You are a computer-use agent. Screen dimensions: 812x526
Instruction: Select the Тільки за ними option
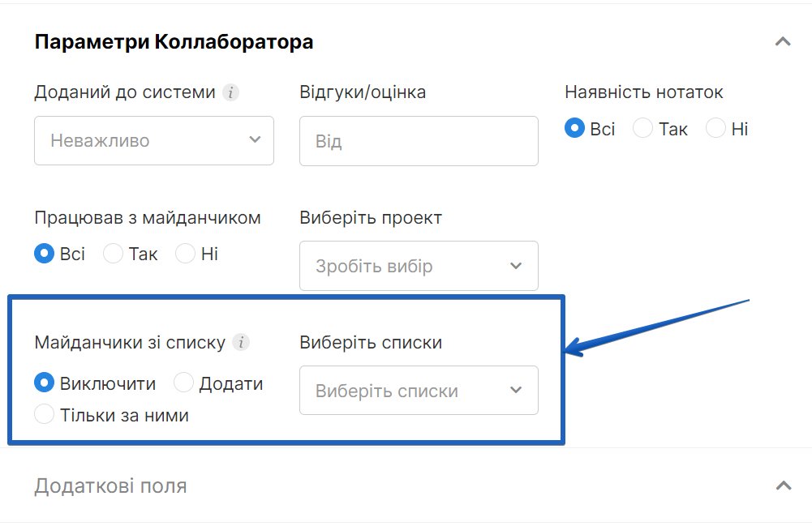(x=45, y=415)
